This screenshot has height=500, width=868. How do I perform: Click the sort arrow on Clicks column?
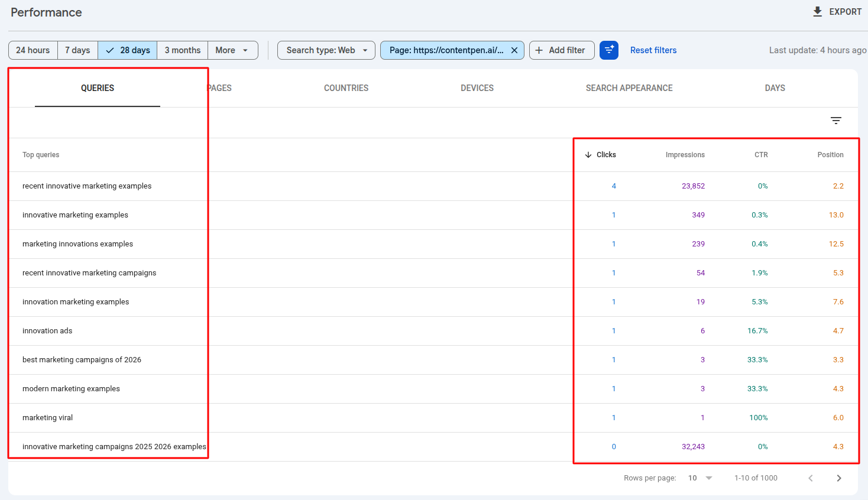(x=587, y=154)
